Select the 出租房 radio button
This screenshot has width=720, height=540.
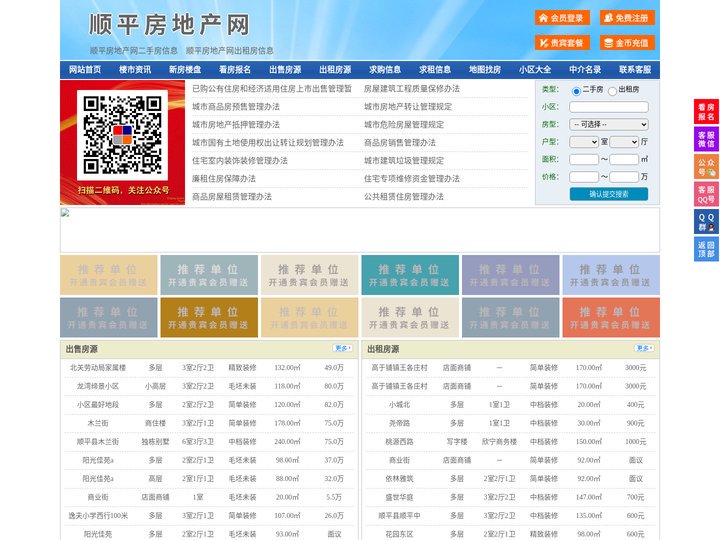point(612,91)
